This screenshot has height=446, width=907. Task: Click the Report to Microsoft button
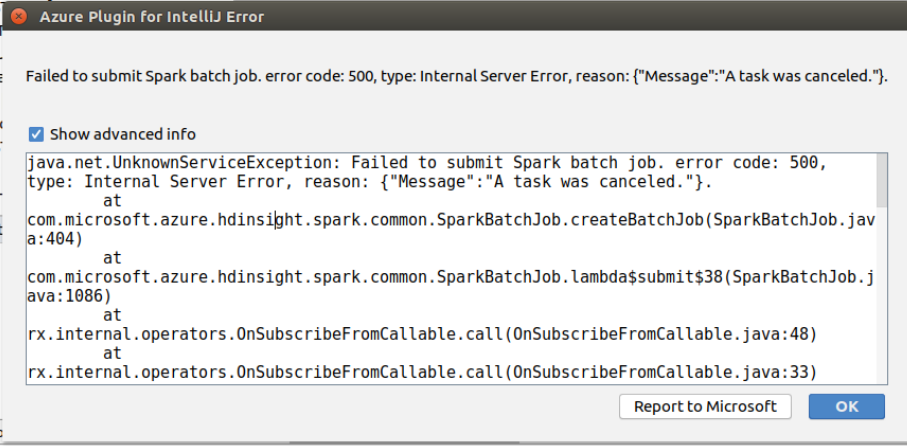point(705,406)
